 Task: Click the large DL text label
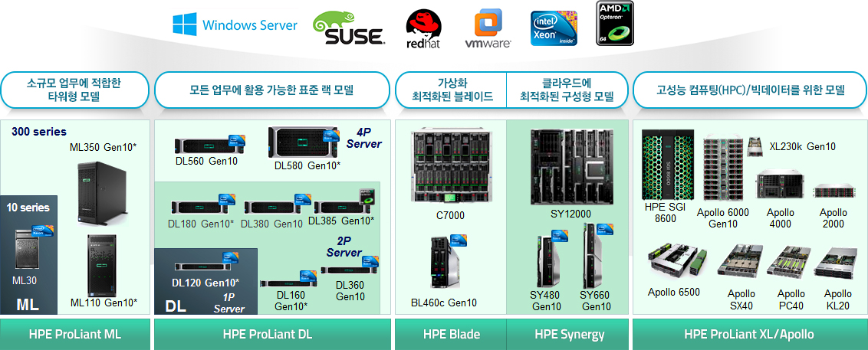coord(176,306)
